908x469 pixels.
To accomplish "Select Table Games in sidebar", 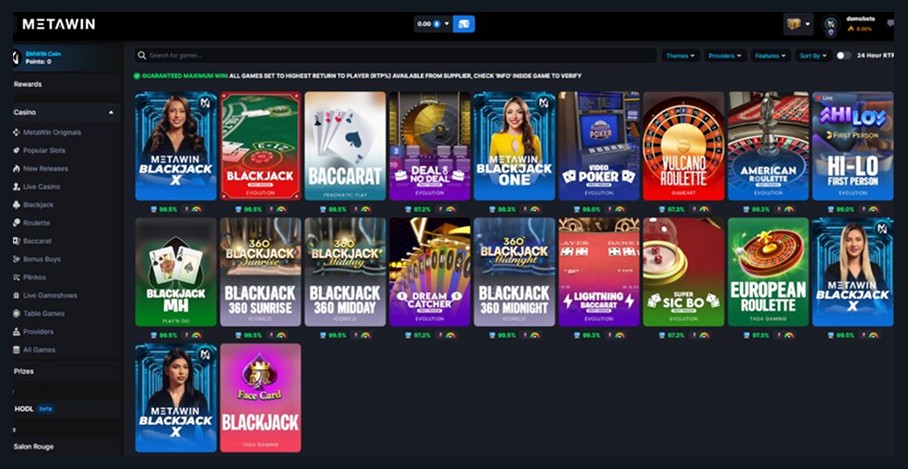I will coord(44,313).
